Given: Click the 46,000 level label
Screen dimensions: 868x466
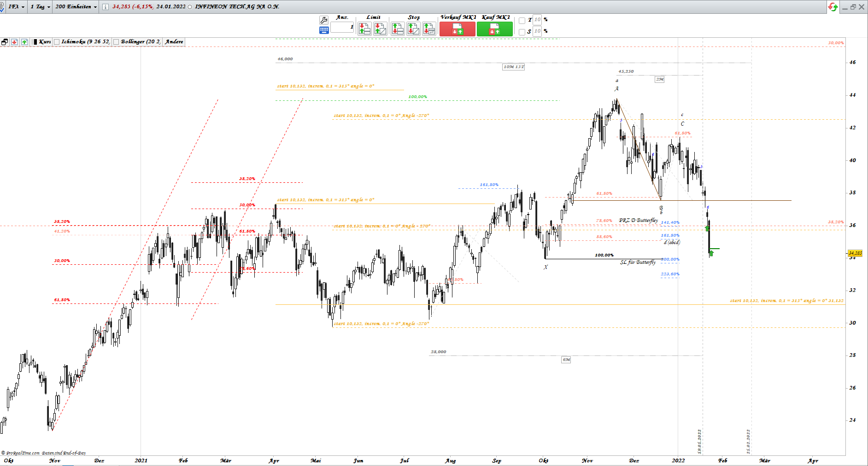Looking at the screenshot, I should click(285, 59).
